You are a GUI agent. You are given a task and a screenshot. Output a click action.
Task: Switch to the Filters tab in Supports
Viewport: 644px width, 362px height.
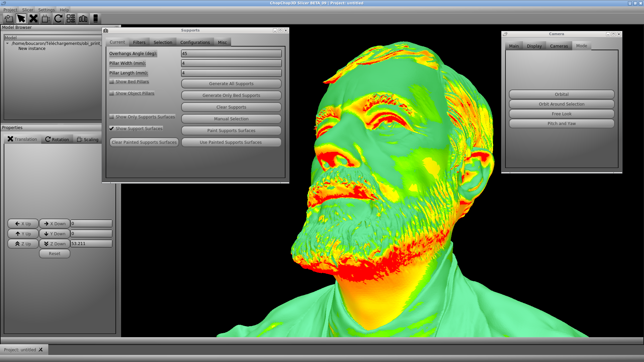point(139,42)
